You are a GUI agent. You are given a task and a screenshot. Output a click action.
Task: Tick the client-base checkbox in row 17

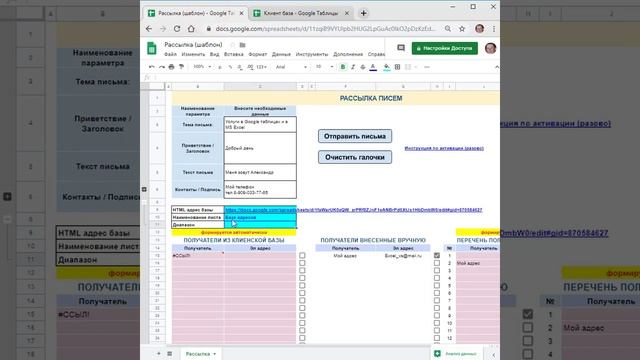[x=302, y=270]
